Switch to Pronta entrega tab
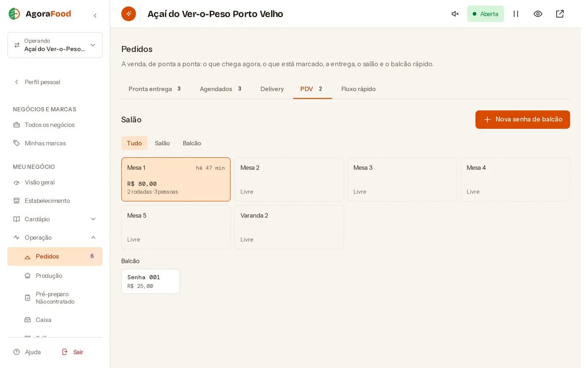Screen dimensions: 588x368 point(155,89)
